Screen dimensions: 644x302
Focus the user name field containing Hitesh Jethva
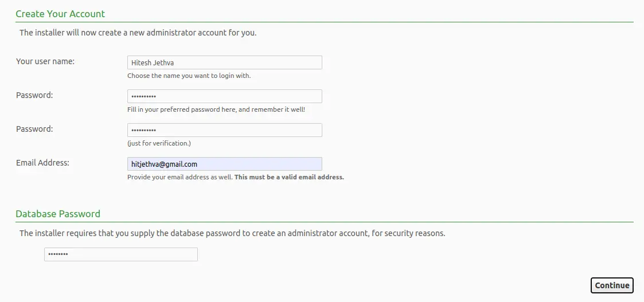coord(225,62)
